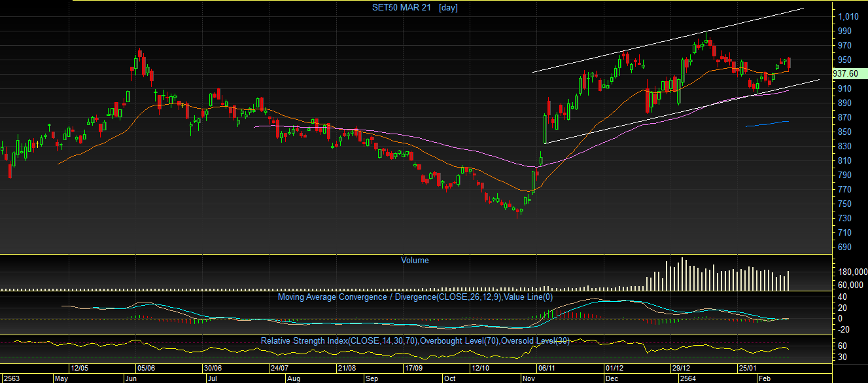Click the 850 price axis label
This screenshot has width=868, height=383.
click(x=844, y=132)
